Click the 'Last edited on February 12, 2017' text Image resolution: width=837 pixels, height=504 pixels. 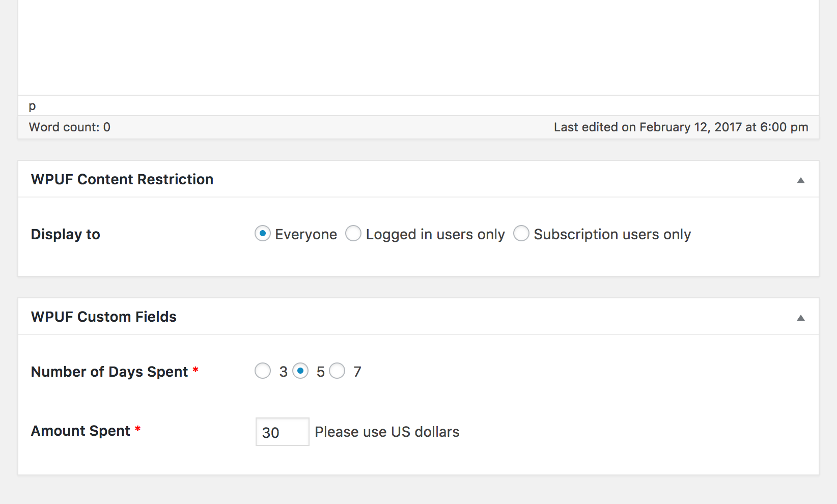[x=681, y=127]
